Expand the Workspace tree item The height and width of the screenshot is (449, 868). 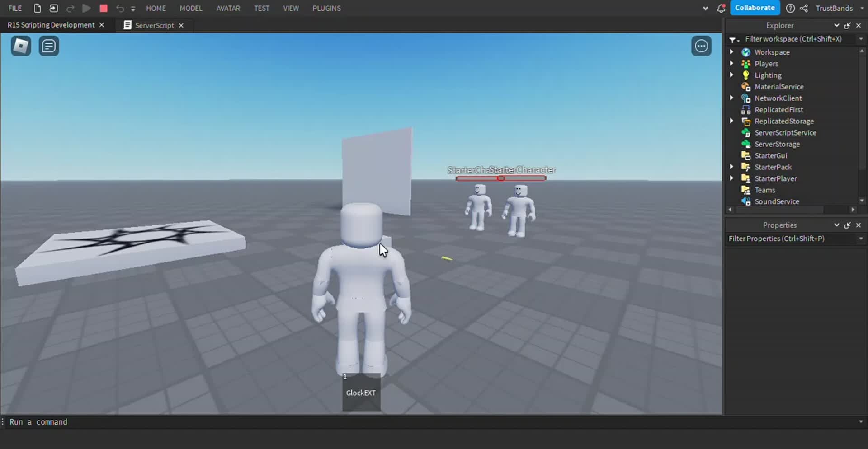tap(732, 51)
